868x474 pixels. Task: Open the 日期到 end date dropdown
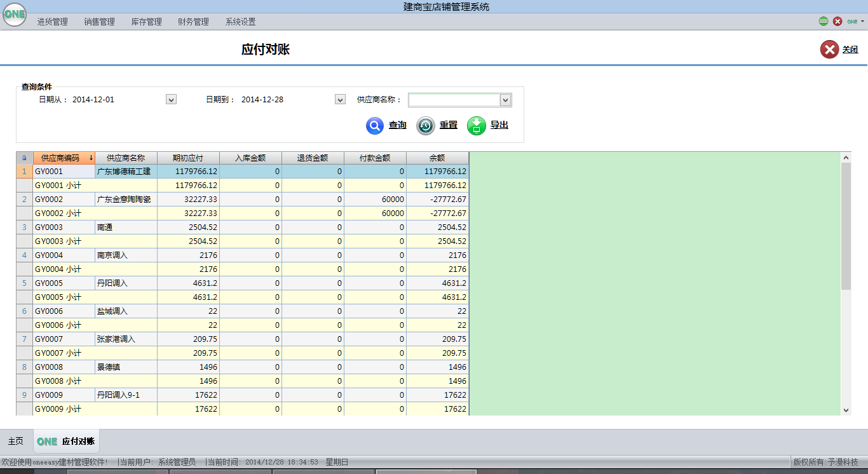coord(340,100)
